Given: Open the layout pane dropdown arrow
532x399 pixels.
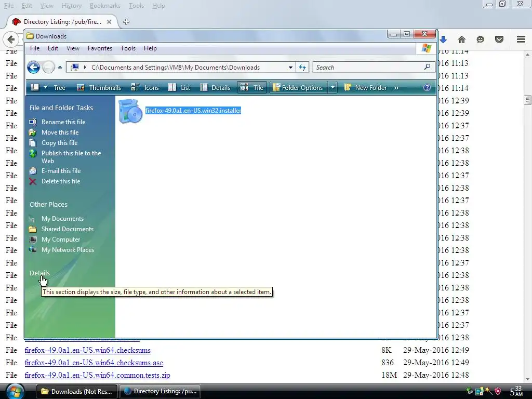Looking at the screenshot, I should coord(46,87).
